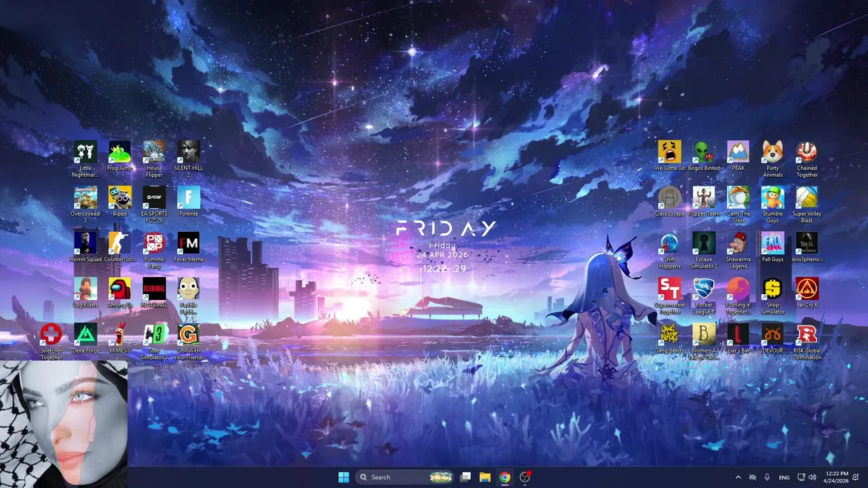Open Counter-Strike 2 icon
This screenshot has height=488, width=868.
[120, 249]
